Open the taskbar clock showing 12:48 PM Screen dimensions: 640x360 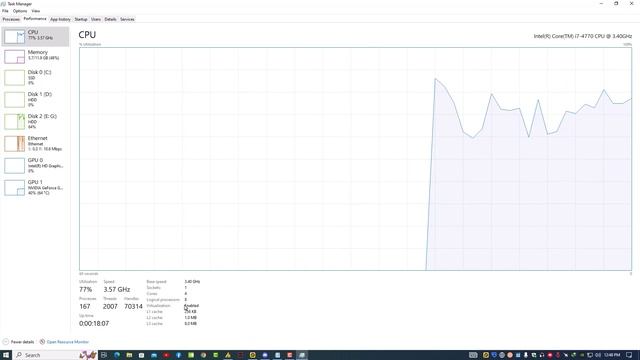[x=612, y=355]
